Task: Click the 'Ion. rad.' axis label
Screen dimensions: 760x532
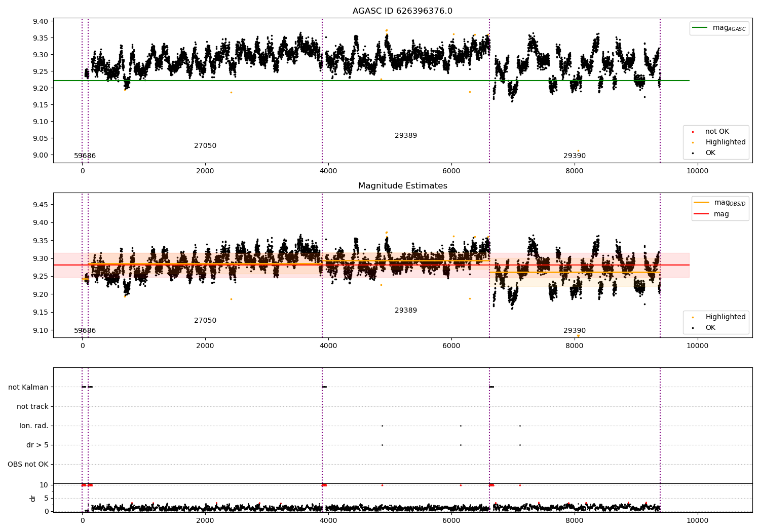Action: pos(34,426)
